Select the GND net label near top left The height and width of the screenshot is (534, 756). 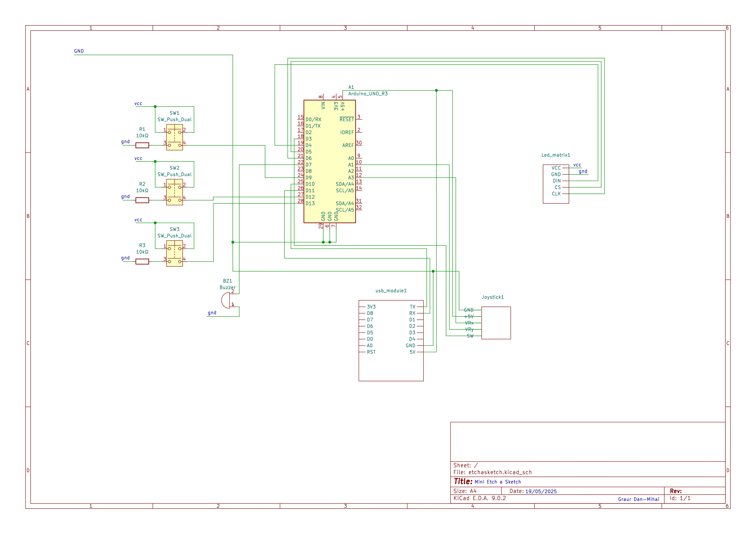(79, 51)
